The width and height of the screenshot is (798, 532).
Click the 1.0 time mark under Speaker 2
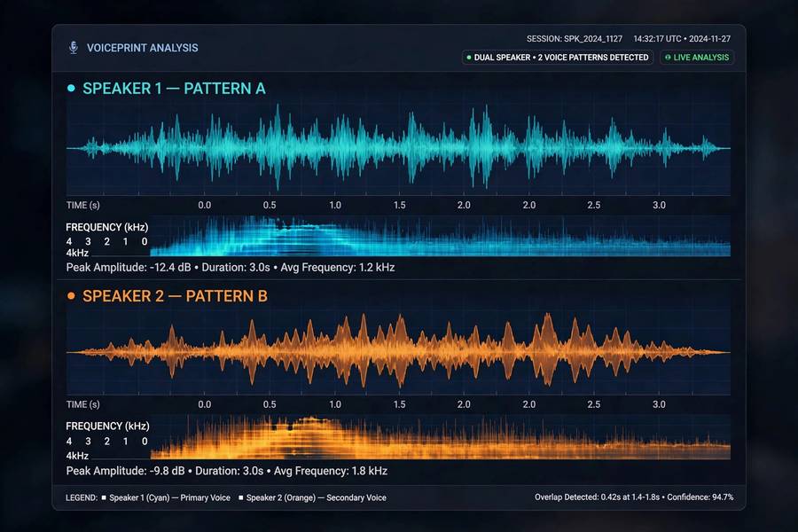click(x=335, y=404)
